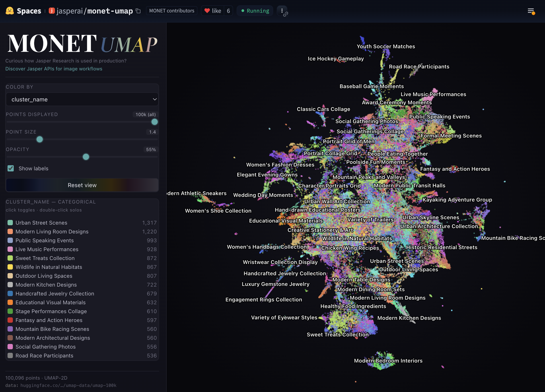The height and width of the screenshot is (392, 545).
Task: Click the Hugging Face Spaces logo
Action: 10,11
